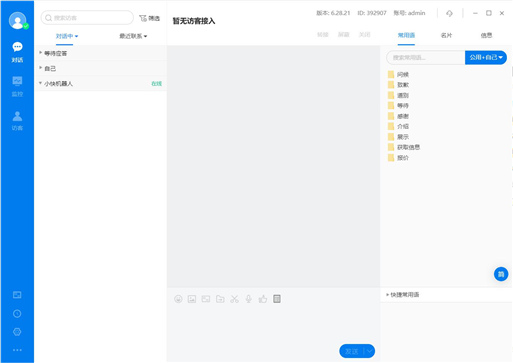Screen dimensions: 513x363
Task: Click the 搜索常用语 search field
Action: 426,58
